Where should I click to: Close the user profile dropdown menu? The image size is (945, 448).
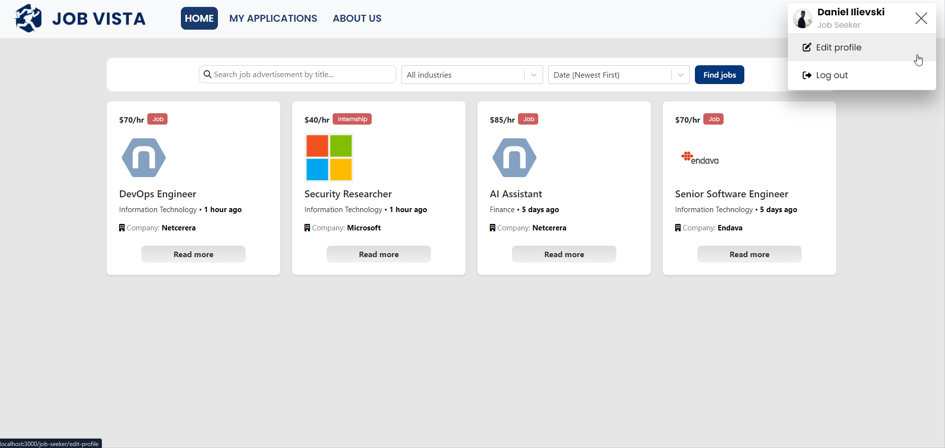click(920, 18)
